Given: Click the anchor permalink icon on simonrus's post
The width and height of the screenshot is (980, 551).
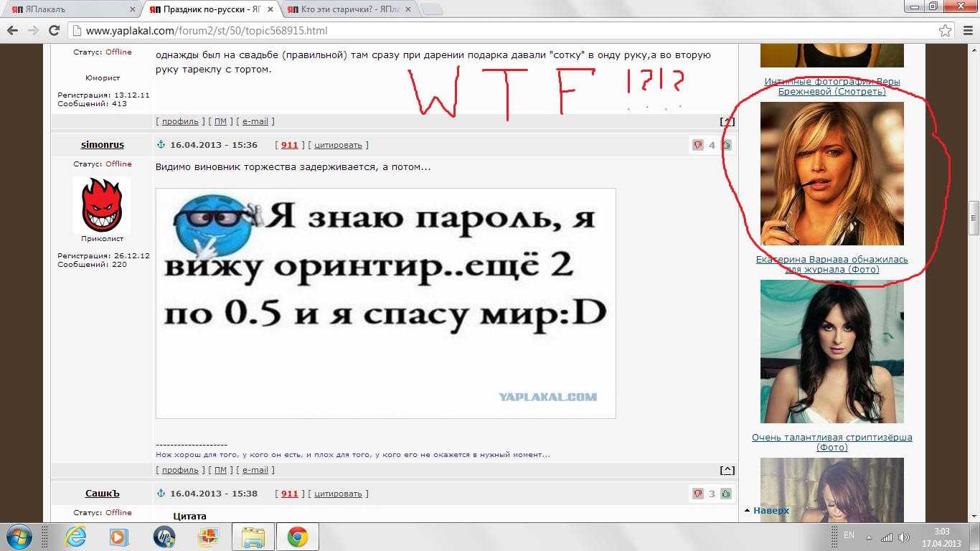Looking at the screenshot, I should 161,145.
